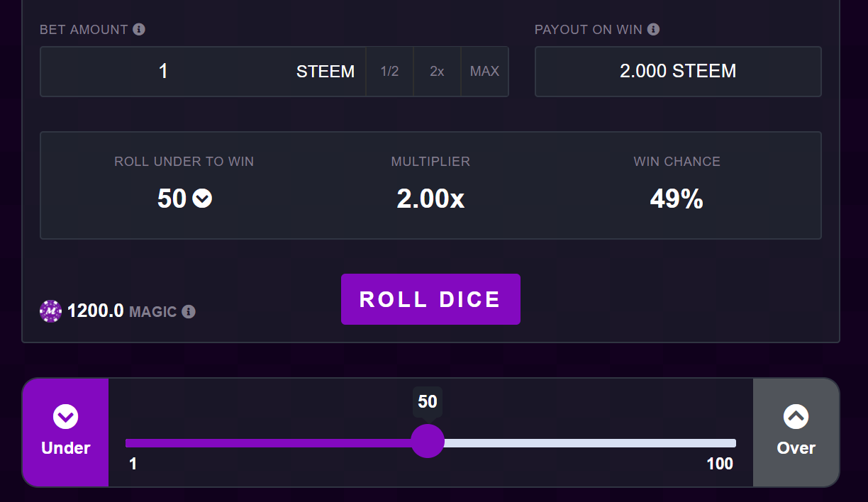Screen dimensions: 868x502
Task: Click the Bet Amount info icon
Action: click(x=139, y=29)
